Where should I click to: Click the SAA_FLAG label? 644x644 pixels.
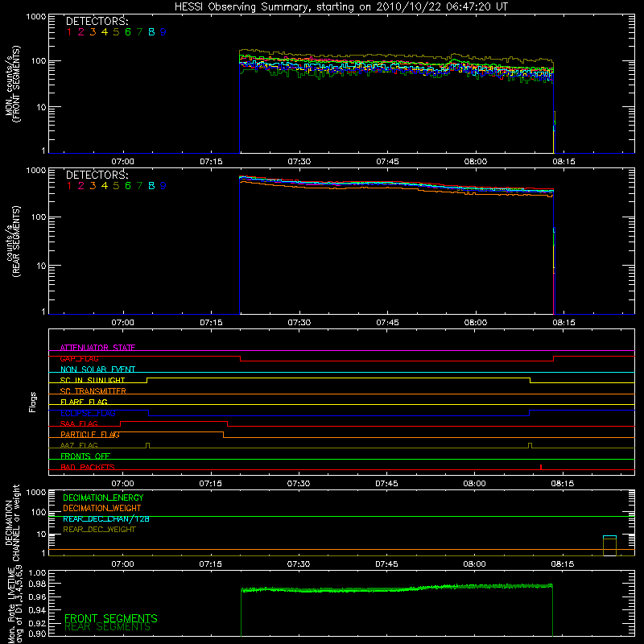tap(79, 423)
